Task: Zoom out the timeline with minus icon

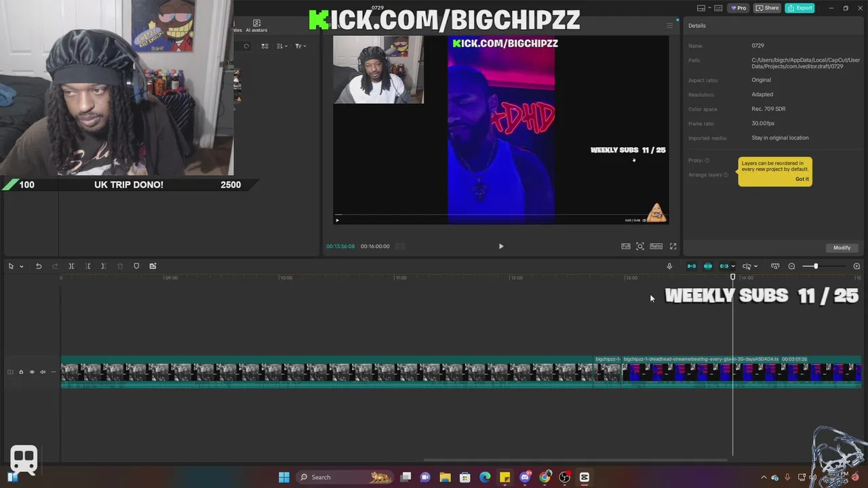Action: 791,266
